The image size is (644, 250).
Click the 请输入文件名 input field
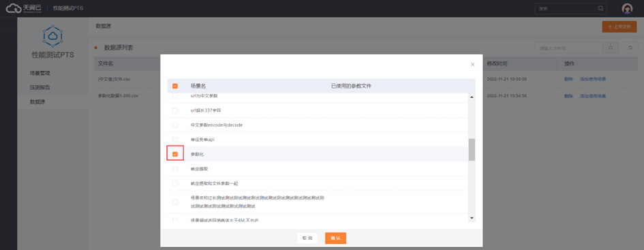pos(568,48)
